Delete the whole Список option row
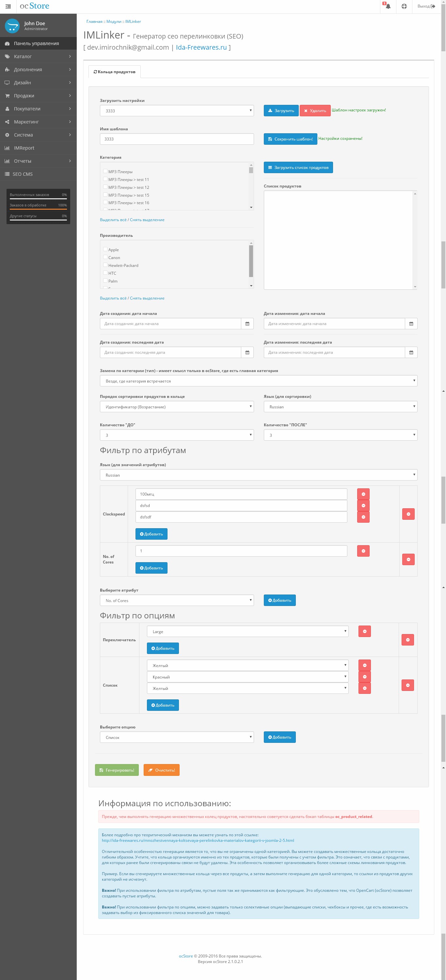This screenshot has width=446, height=980. click(407, 685)
